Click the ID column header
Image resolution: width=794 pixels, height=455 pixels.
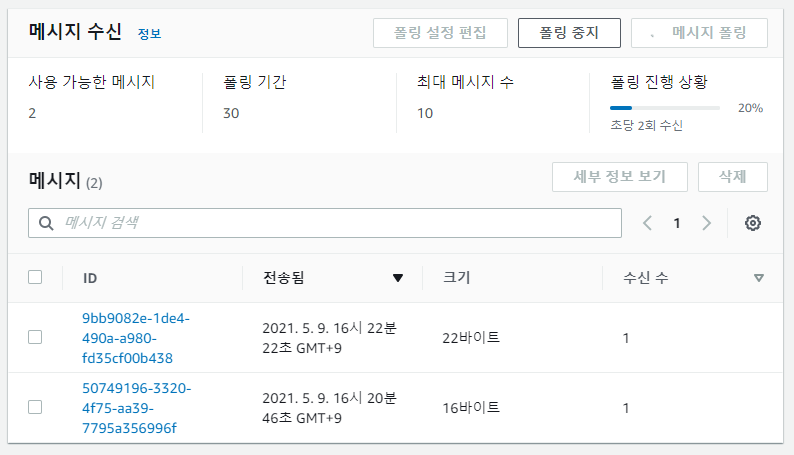tap(90, 278)
